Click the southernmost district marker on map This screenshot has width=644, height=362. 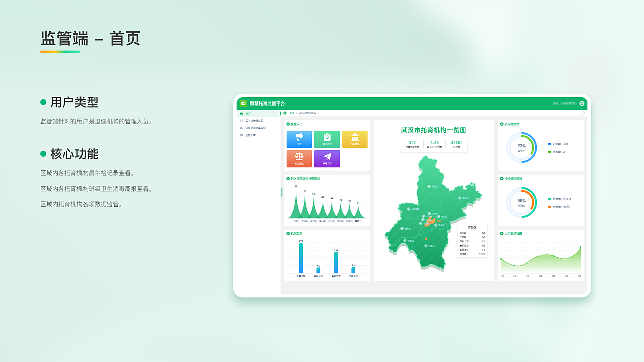point(426,246)
